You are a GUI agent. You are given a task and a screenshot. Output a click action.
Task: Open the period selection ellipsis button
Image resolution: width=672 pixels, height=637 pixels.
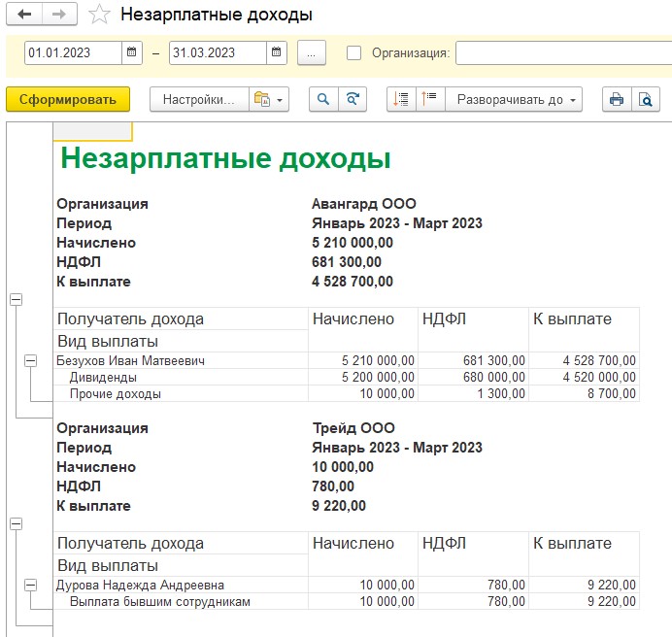312,53
